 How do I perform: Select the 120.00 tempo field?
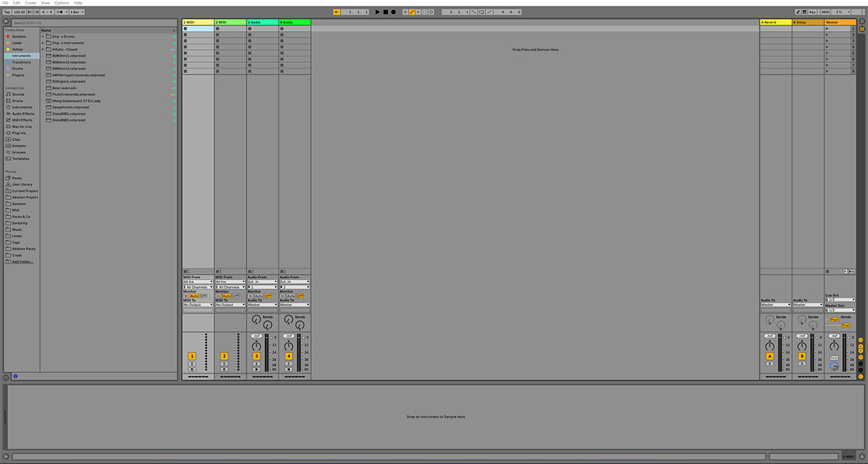pos(20,12)
